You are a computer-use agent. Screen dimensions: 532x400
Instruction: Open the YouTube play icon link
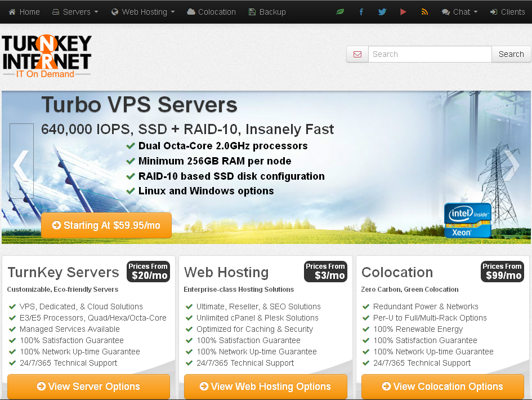tap(403, 12)
